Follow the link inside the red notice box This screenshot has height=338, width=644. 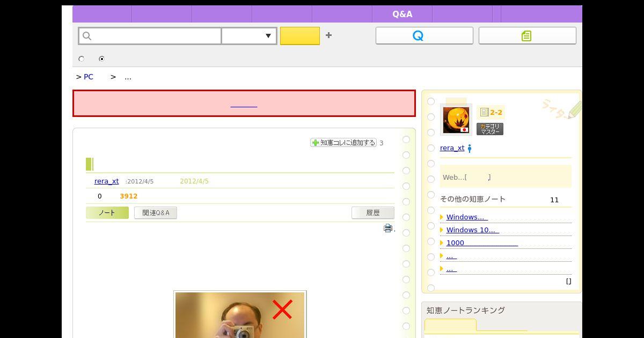pos(244,104)
